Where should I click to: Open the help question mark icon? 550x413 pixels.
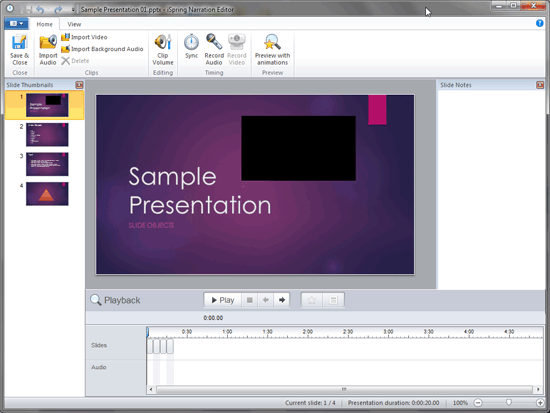(x=539, y=23)
